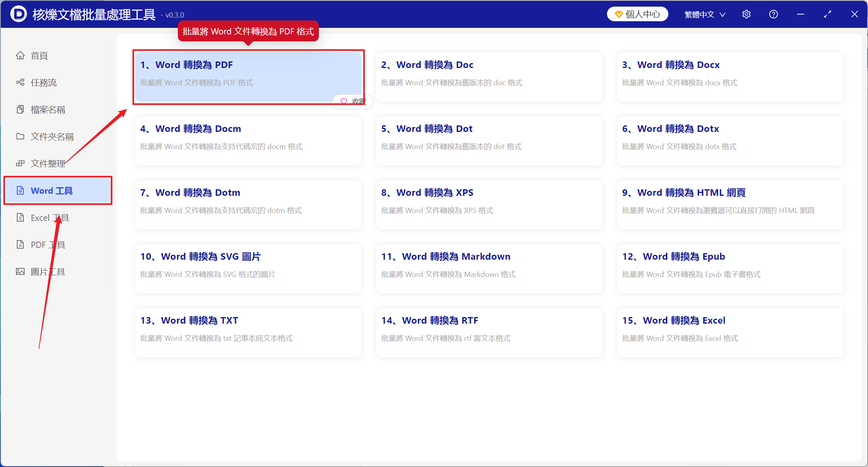Select 檔案名稱 in sidebar

tap(57, 109)
